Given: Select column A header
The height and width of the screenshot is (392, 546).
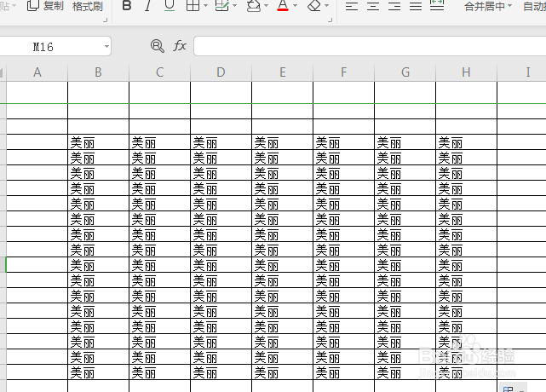Looking at the screenshot, I should (x=37, y=72).
